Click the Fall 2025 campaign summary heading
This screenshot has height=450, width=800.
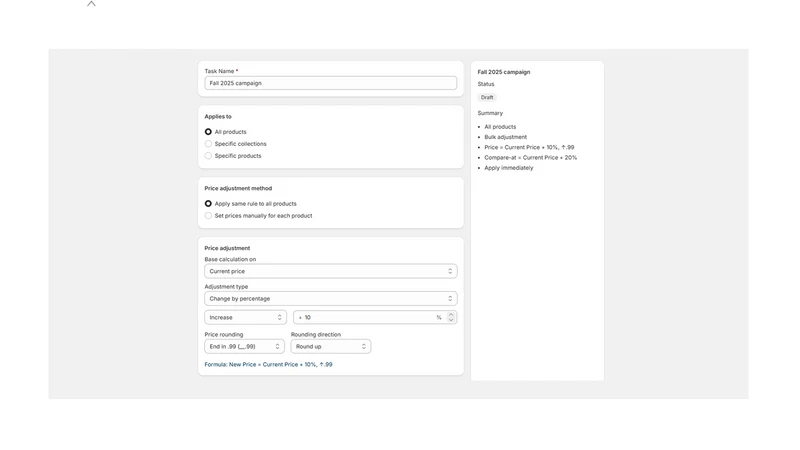[504, 72]
